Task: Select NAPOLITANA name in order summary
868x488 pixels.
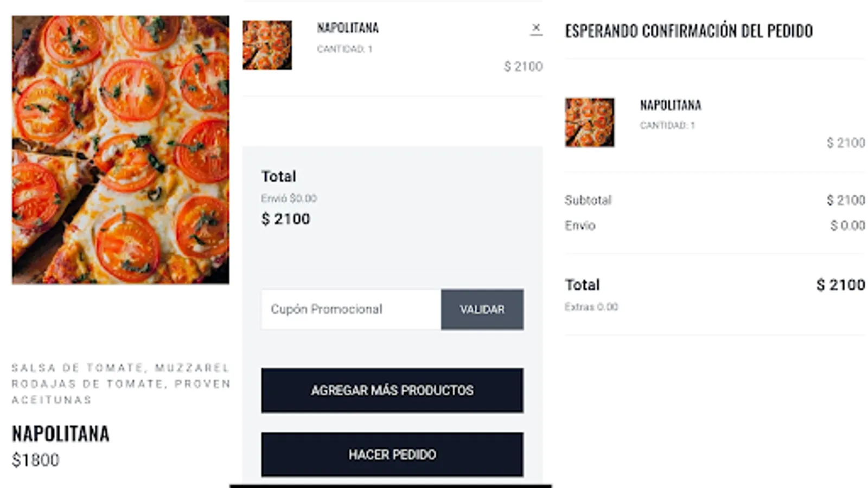Action: 671,105
